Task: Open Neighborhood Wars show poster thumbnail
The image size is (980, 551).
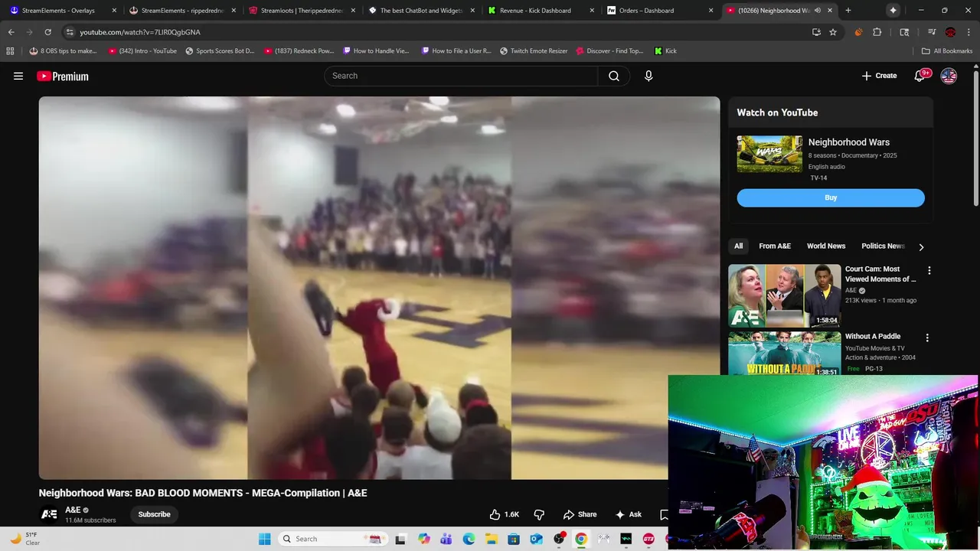Action: tap(769, 154)
